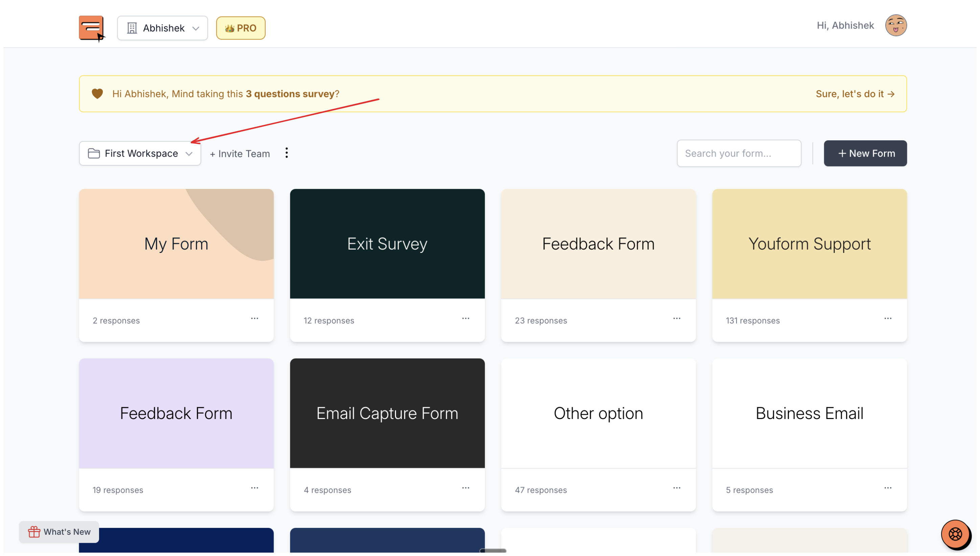
Task: Open the Email Capture Form ellipsis menu
Action: [465, 488]
